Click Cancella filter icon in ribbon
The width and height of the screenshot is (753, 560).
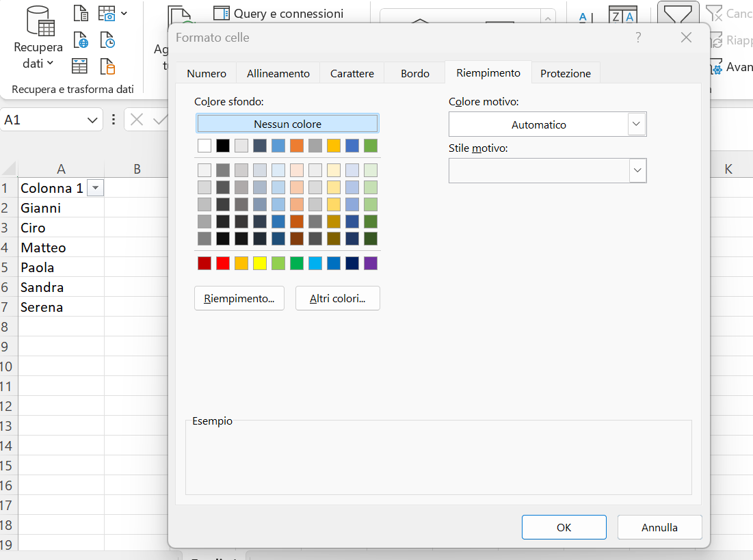click(715, 14)
